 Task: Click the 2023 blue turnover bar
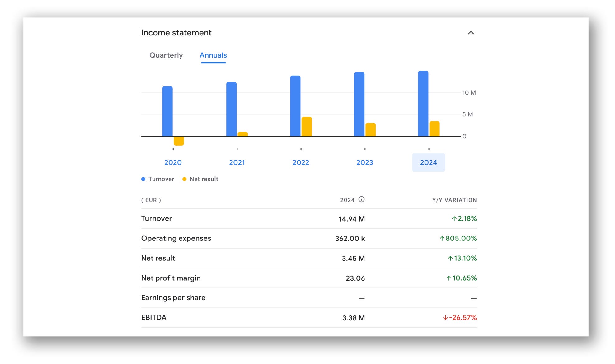coord(359,104)
